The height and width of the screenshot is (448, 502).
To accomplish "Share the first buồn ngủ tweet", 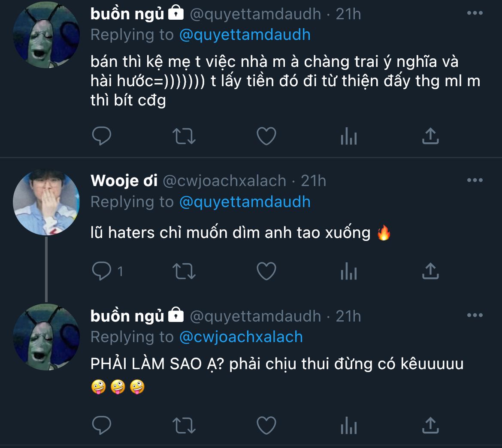I will (430, 136).
